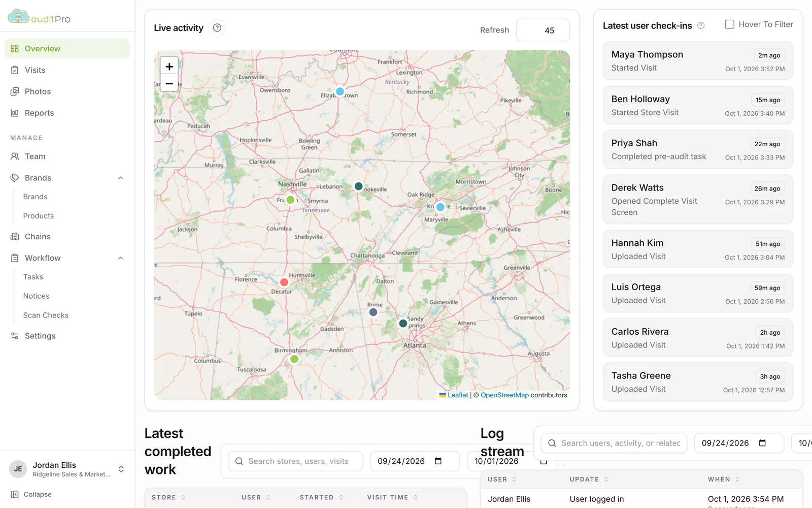Sort the Log stream by WHEN column
The height and width of the screenshot is (508, 812).
click(724, 479)
